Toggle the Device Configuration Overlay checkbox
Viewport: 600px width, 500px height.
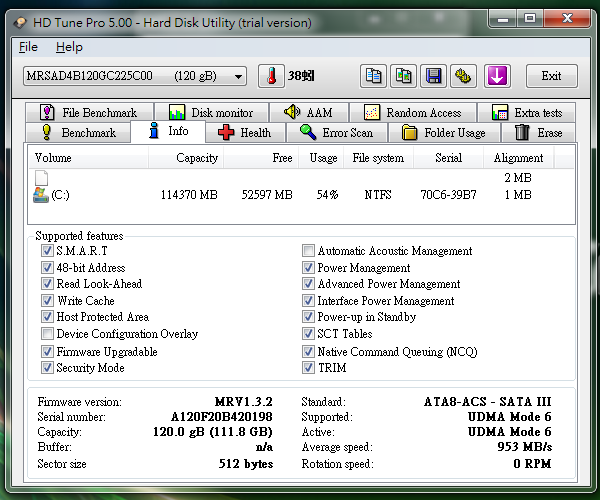coord(47,334)
